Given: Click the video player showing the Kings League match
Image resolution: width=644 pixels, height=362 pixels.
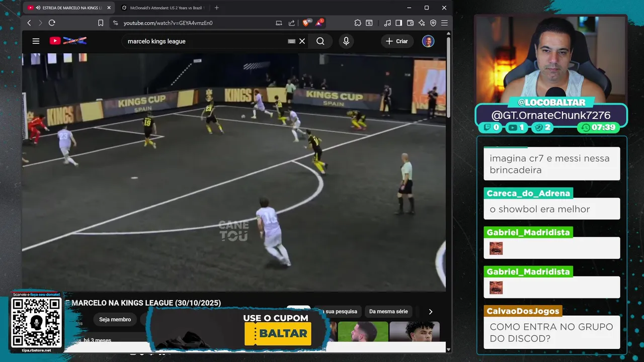Looking at the screenshot, I should pyautogui.click(x=233, y=172).
